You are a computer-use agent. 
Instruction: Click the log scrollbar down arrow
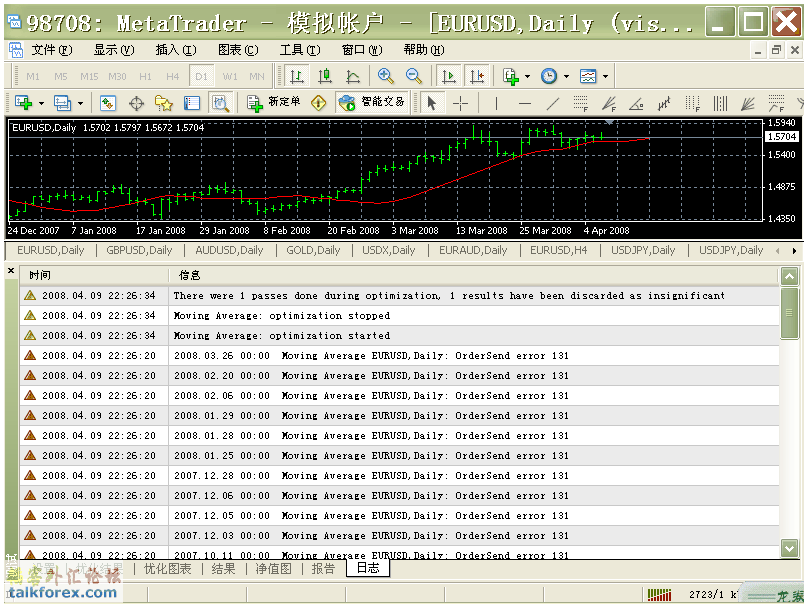[x=789, y=548]
